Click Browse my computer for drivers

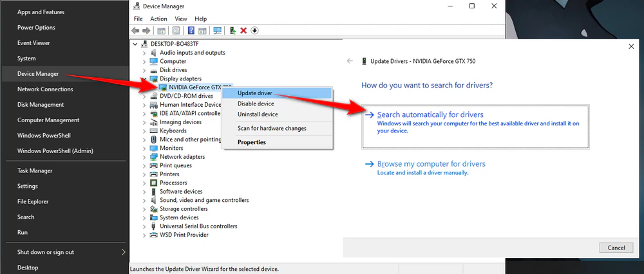pyautogui.click(x=431, y=164)
